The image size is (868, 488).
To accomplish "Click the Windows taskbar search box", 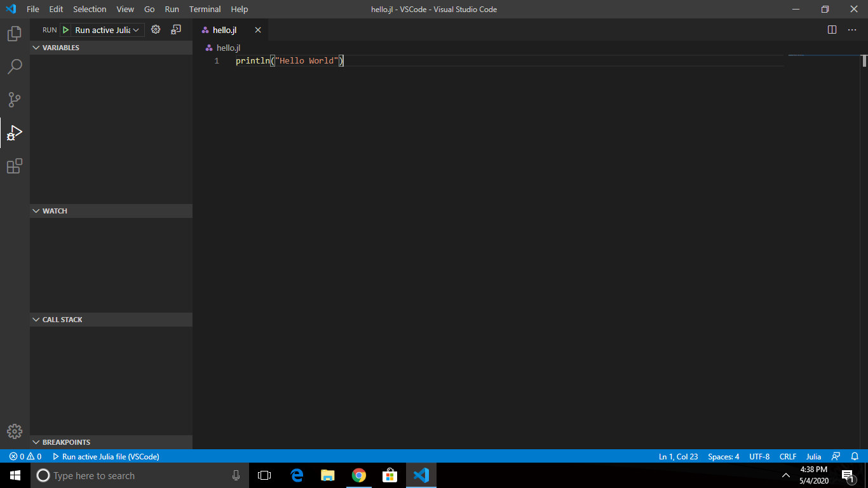I will click(x=140, y=475).
